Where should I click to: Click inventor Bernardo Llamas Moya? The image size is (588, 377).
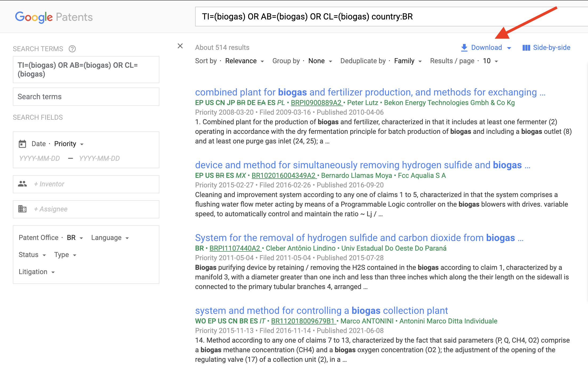tap(356, 176)
